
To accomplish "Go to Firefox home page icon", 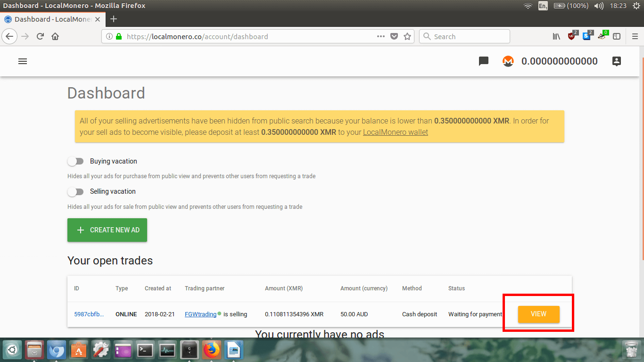I will point(55,36).
